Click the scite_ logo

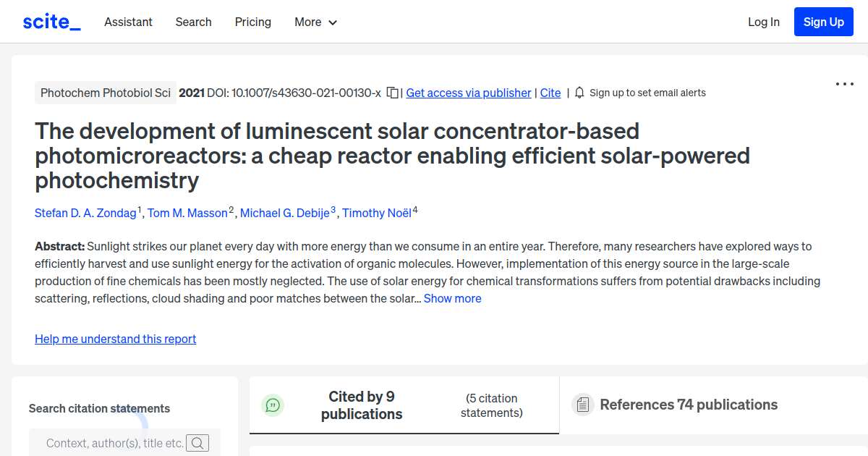point(51,21)
